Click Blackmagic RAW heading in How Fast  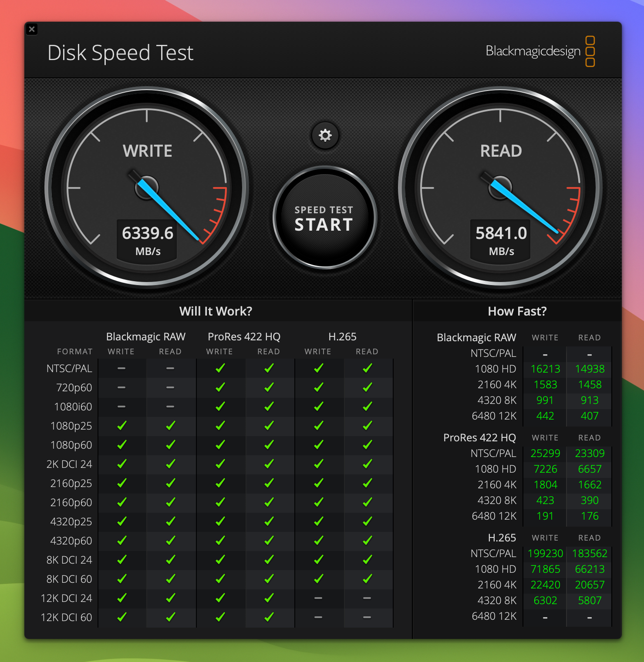coord(476,338)
